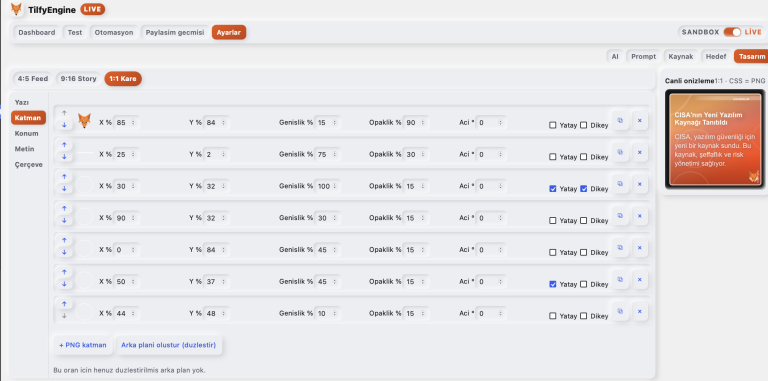This screenshot has height=381, width=768.
Task: Open the Çerçeve side tab
Action: pyautogui.click(x=28, y=165)
